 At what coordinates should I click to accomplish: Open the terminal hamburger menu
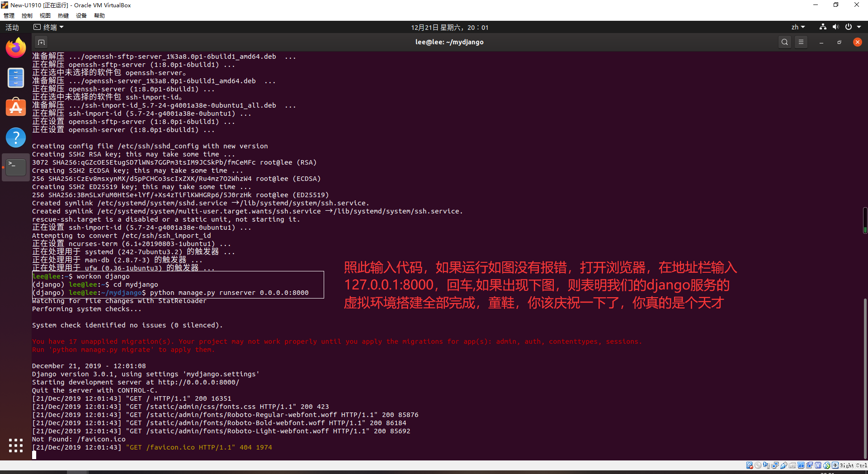click(x=801, y=42)
